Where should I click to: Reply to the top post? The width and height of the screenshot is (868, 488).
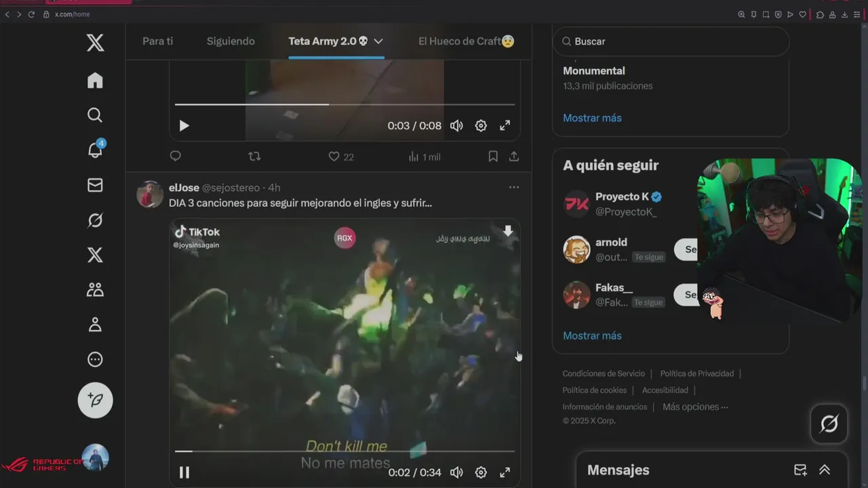[x=176, y=157]
